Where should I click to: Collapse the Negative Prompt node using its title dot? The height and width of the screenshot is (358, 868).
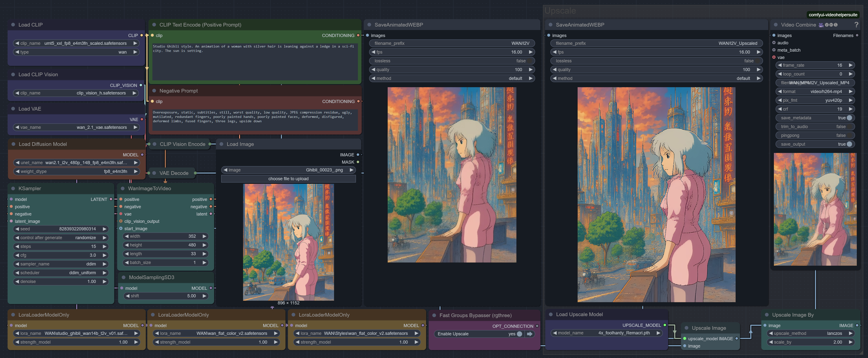pos(154,91)
